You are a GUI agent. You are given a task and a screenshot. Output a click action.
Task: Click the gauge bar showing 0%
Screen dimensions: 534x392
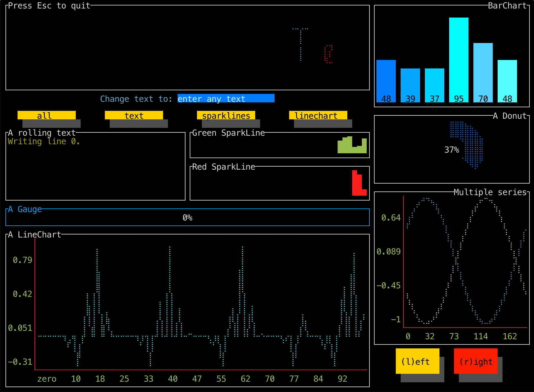pyautogui.click(x=188, y=218)
